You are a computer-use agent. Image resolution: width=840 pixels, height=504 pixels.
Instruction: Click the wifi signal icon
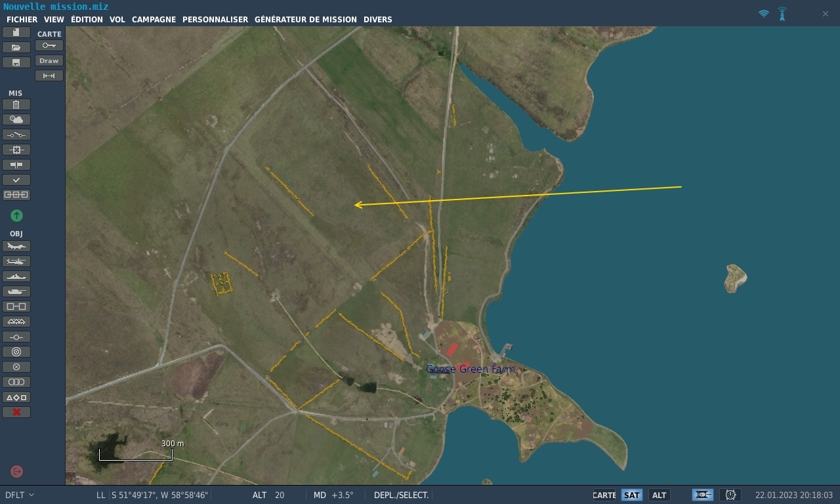click(x=763, y=14)
